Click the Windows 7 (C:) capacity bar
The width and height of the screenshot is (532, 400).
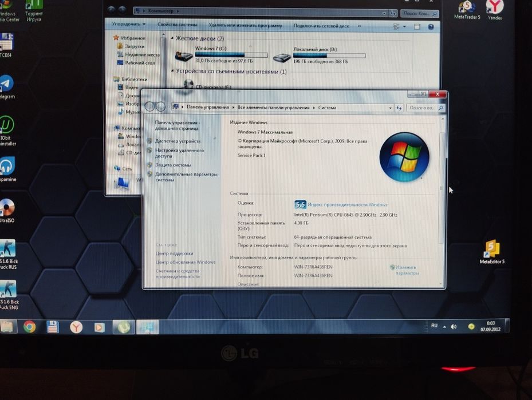(x=231, y=54)
